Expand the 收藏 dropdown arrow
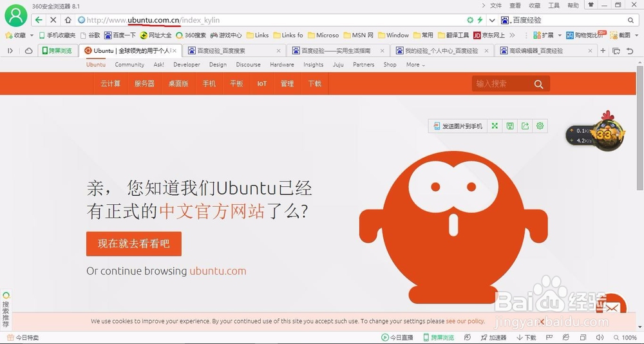This screenshot has height=344, width=644. tap(32, 35)
